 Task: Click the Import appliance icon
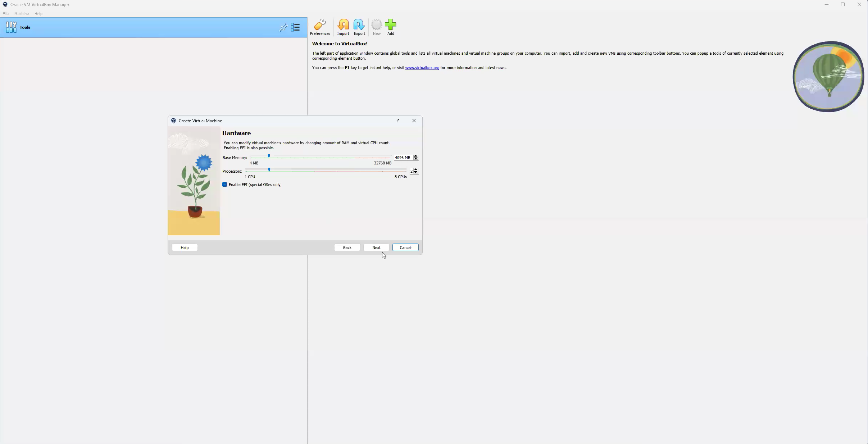343,27
